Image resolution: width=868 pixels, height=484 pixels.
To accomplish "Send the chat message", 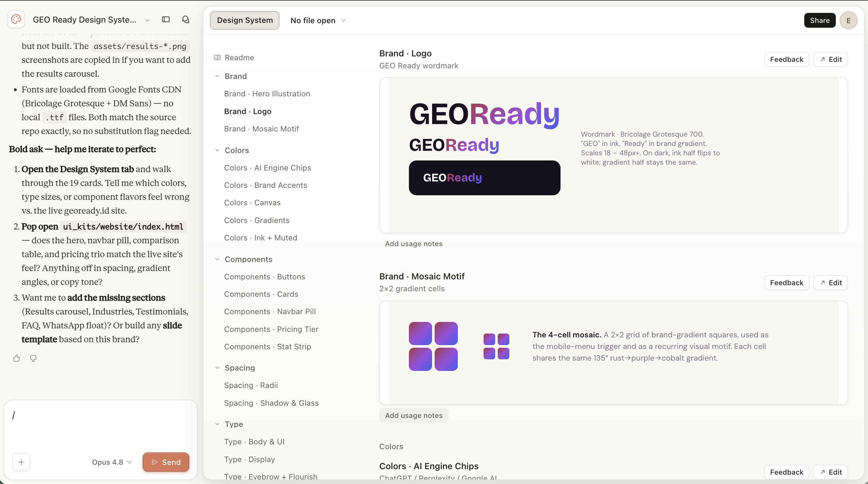I will point(166,462).
